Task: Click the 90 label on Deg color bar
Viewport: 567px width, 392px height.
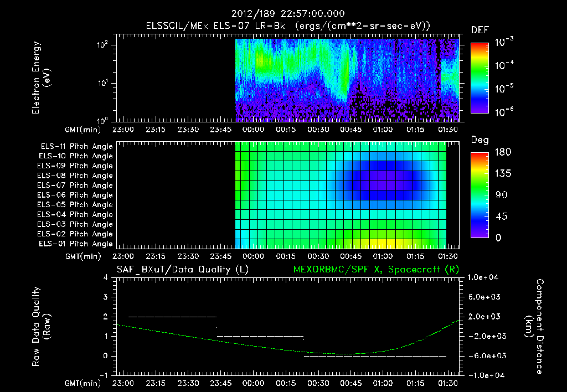Action: pos(502,195)
